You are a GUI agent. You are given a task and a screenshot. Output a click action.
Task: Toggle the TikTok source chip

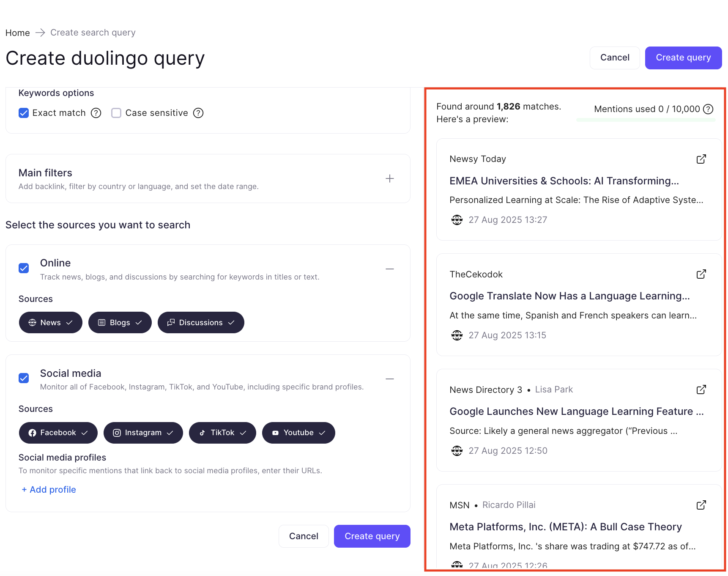tap(222, 433)
